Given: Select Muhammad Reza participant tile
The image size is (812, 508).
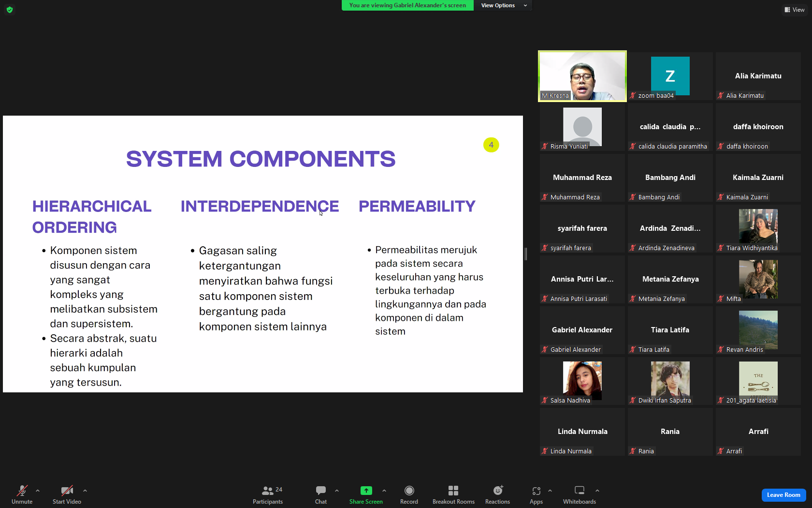Looking at the screenshot, I should pos(582,178).
